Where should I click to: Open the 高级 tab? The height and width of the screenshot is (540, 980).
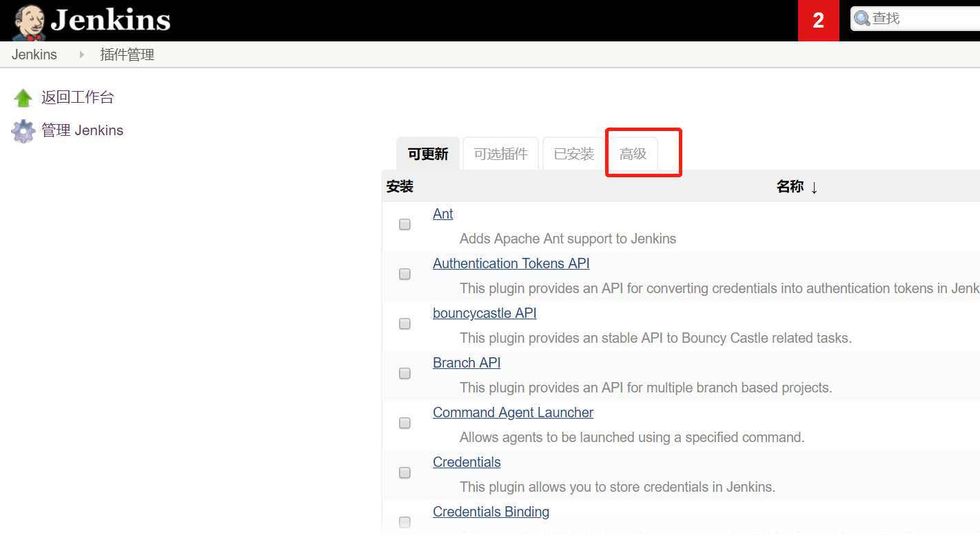[x=633, y=154]
